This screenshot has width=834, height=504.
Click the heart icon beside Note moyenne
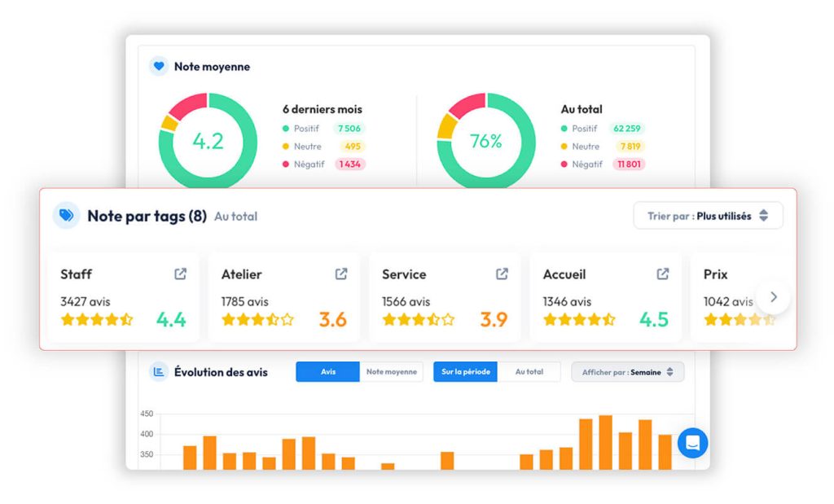point(159,67)
